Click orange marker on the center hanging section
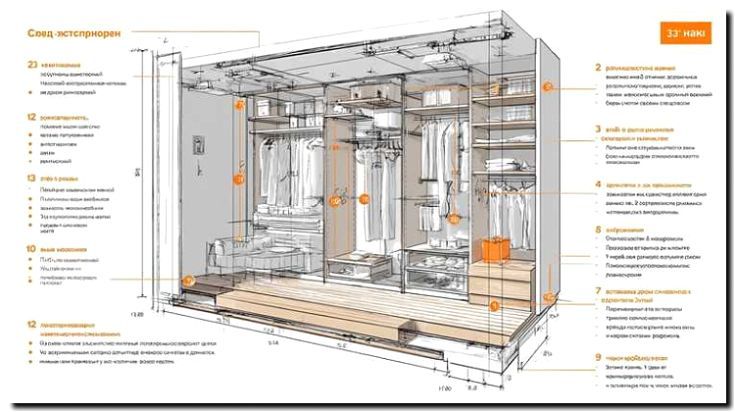This screenshot has height=412, width=735. 365,198
